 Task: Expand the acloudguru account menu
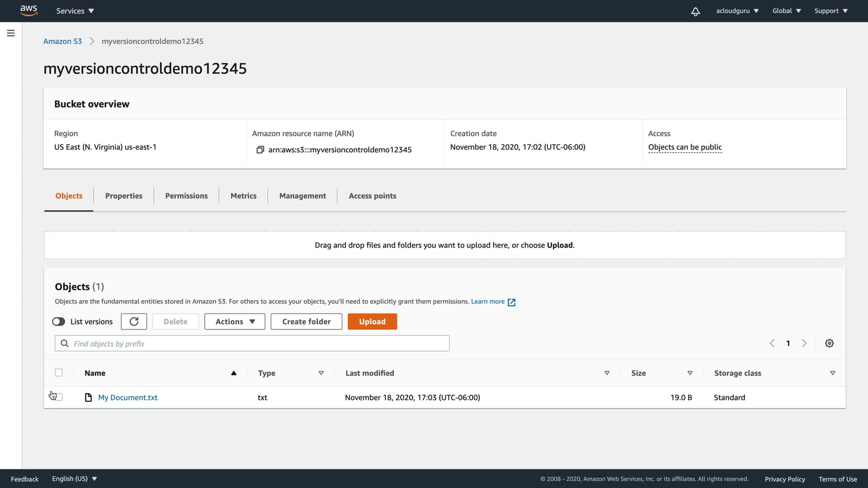(x=737, y=11)
